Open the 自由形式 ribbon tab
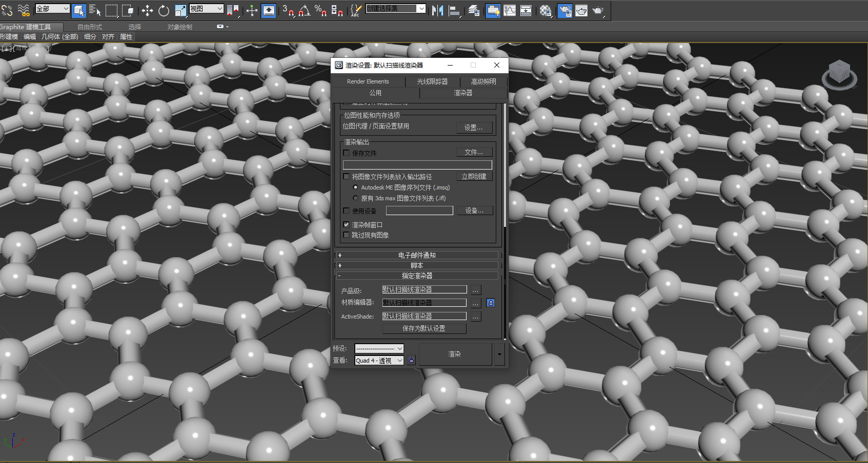This screenshot has height=463, width=868. [90, 27]
